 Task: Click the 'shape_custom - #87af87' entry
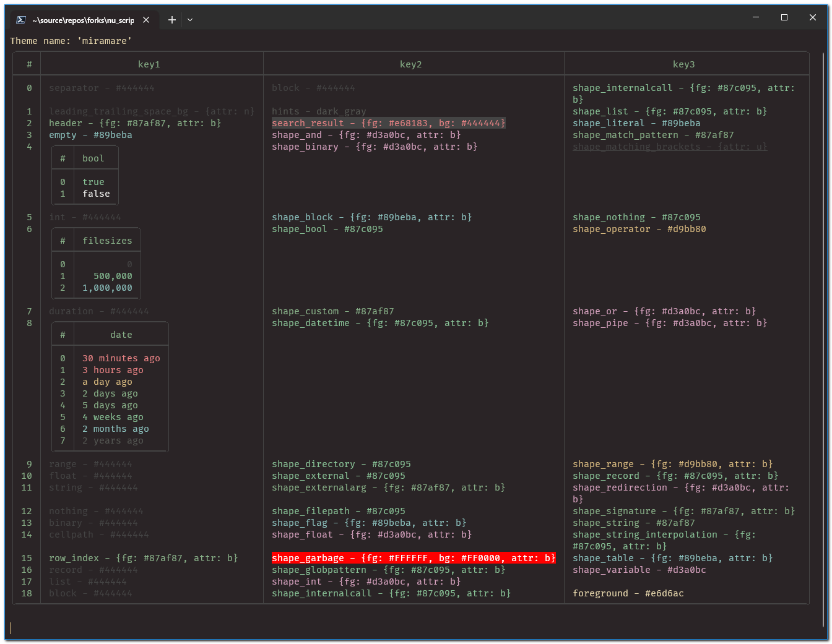[x=333, y=311]
